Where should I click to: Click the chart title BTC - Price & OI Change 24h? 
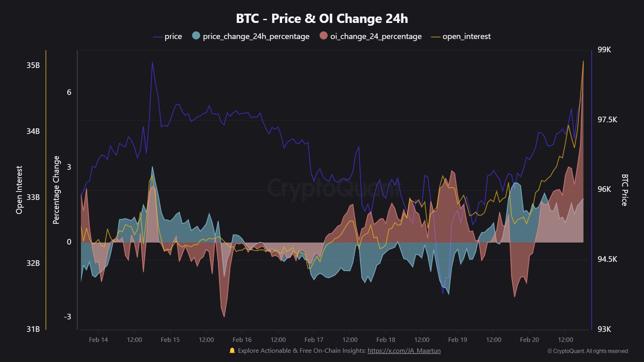[x=322, y=19]
